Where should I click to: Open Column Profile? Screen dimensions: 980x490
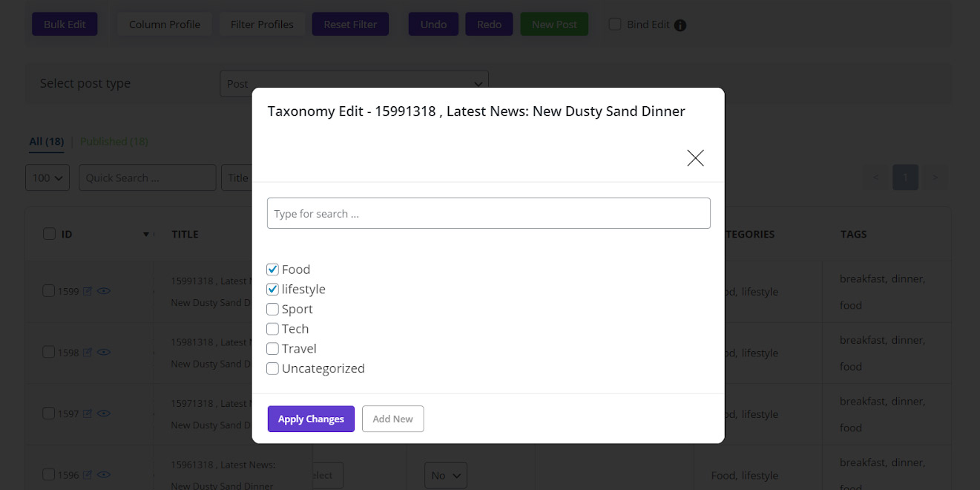[165, 24]
